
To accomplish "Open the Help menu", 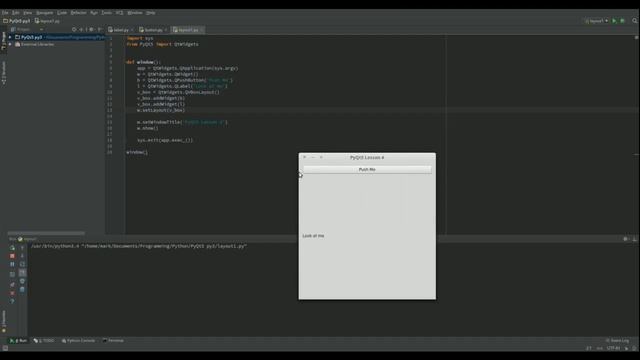I will tap(151, 13).
